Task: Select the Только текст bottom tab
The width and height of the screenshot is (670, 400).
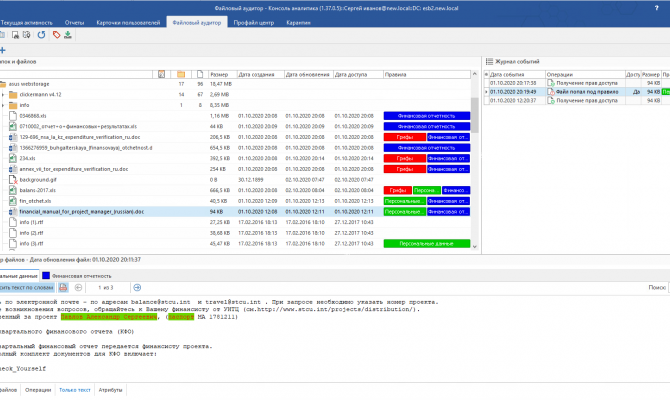Action: coord(76,389)
